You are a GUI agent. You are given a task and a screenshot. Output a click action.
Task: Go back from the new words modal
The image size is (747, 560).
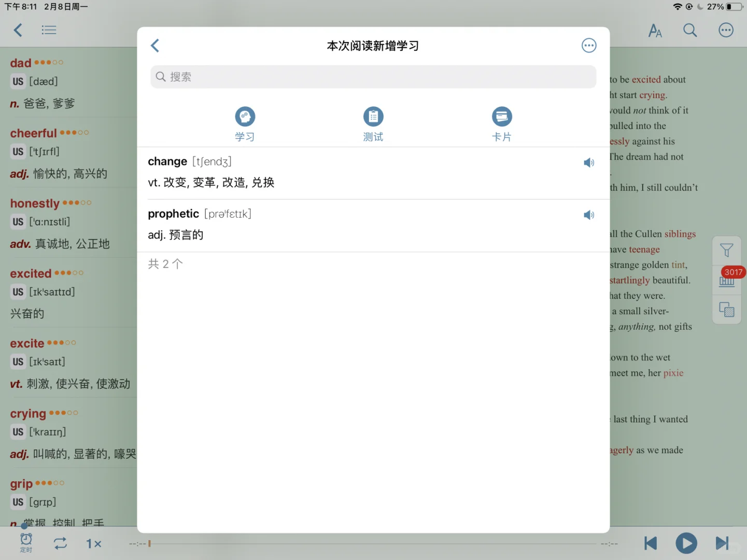click(154, 46)
